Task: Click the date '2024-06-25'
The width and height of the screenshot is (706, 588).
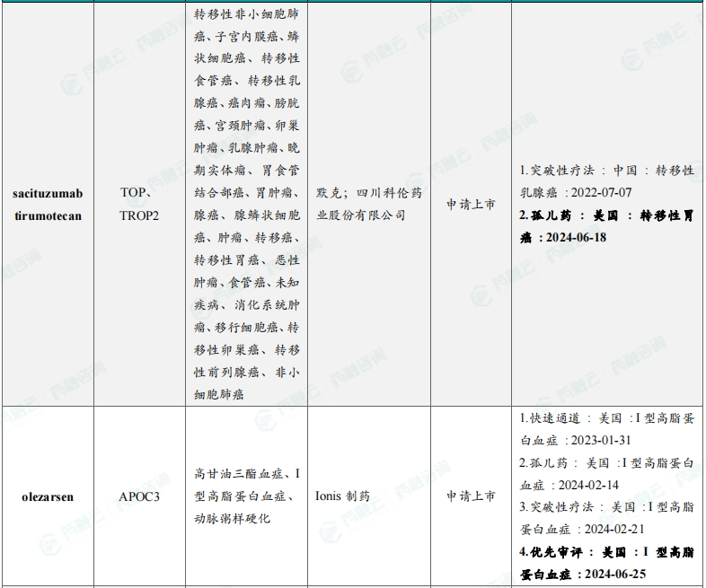Action: [x=616, y=574]
